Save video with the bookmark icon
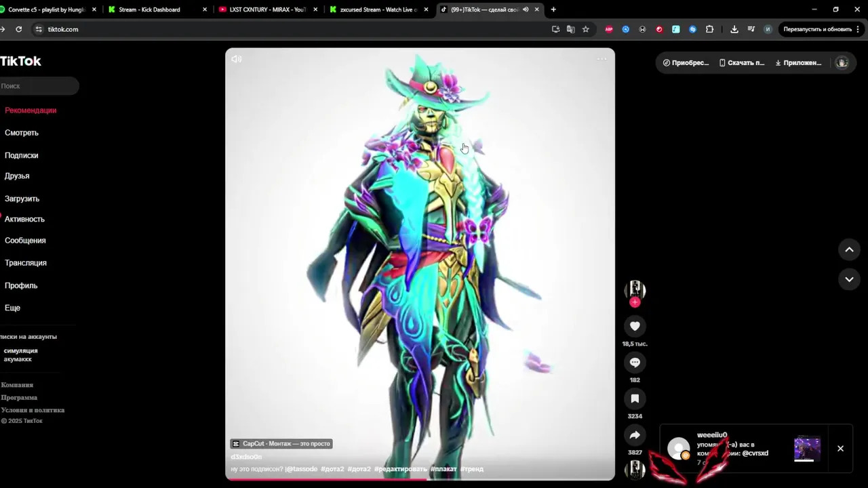The image size is (868, 488). 635,399
